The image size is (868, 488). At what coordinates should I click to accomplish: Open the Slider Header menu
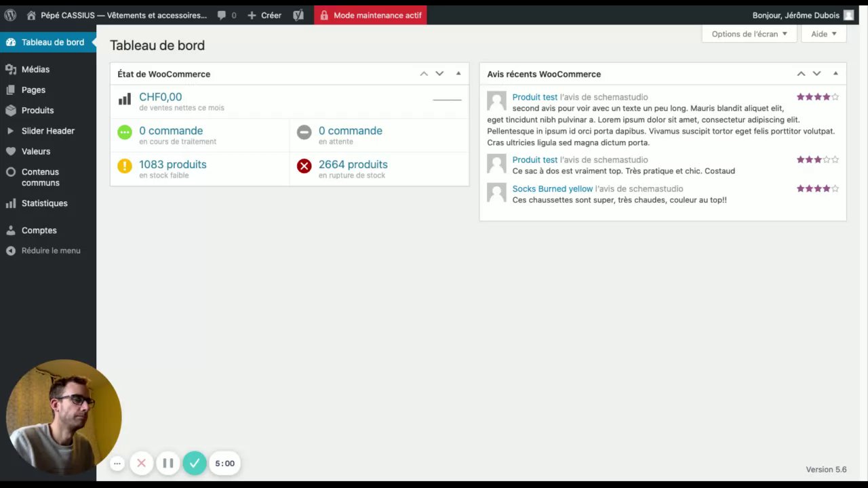[x=48, y=131]
